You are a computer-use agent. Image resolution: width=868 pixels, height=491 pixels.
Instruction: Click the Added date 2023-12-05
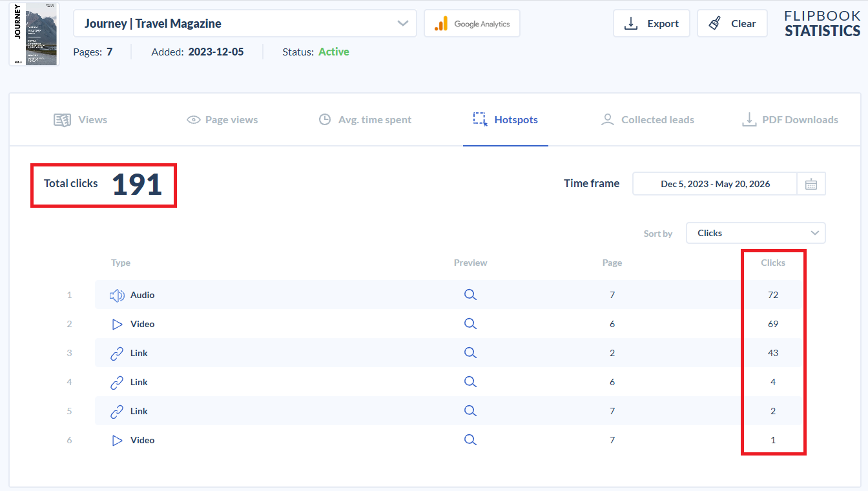216,52
